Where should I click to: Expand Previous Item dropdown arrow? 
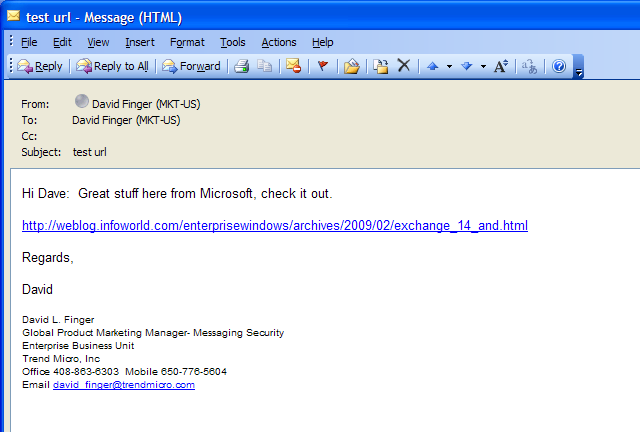tap(449, 66)
